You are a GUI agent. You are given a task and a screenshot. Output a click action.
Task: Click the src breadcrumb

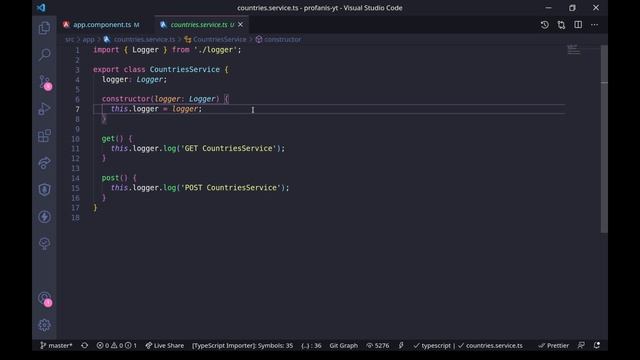coord(70,40)
